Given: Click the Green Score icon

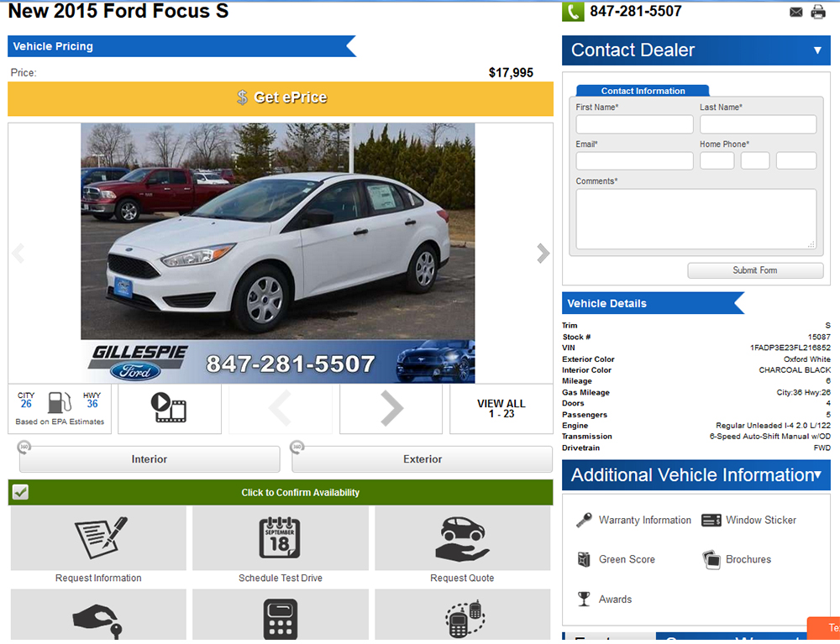Looking at the screenshot, I should pos(584,559).
